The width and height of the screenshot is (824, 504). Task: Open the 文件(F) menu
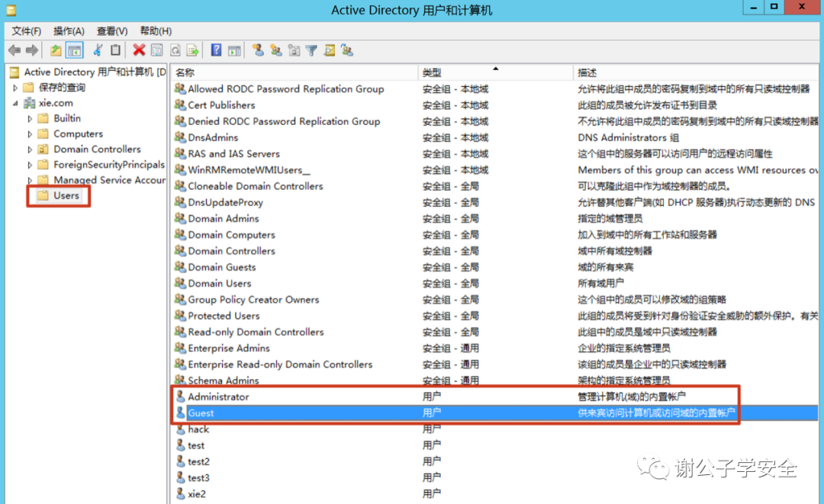pos(26,31)
